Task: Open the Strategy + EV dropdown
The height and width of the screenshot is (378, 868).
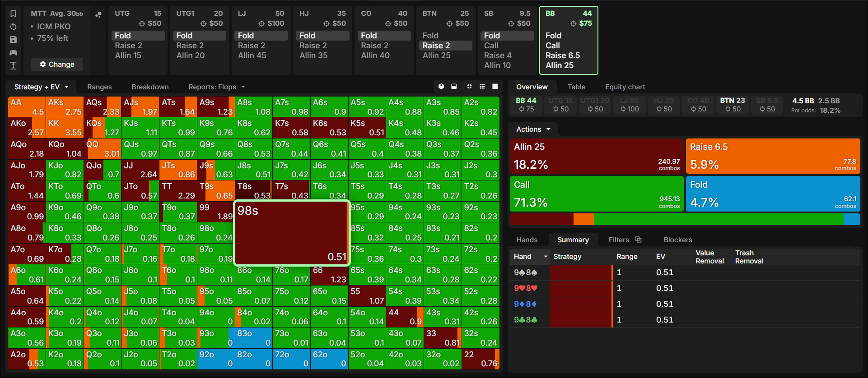Action: (41, 87)
